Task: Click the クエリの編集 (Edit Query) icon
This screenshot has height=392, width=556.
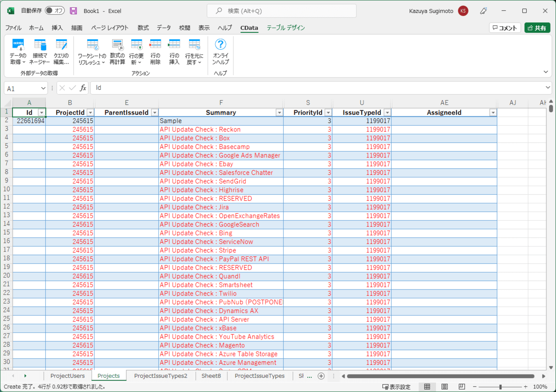Action: 61,46
